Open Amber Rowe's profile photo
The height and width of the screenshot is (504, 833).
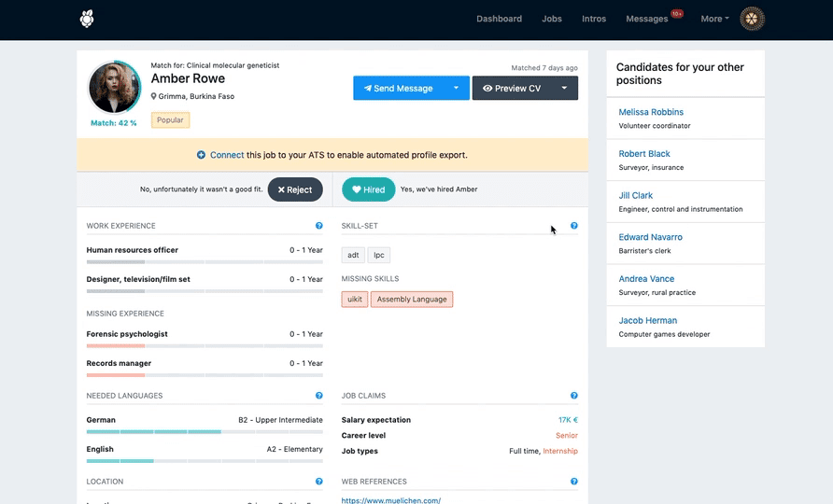(114, 88)
